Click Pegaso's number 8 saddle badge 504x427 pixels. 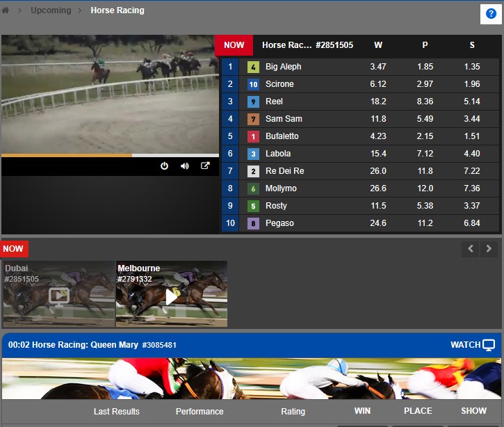coord(253,223)
